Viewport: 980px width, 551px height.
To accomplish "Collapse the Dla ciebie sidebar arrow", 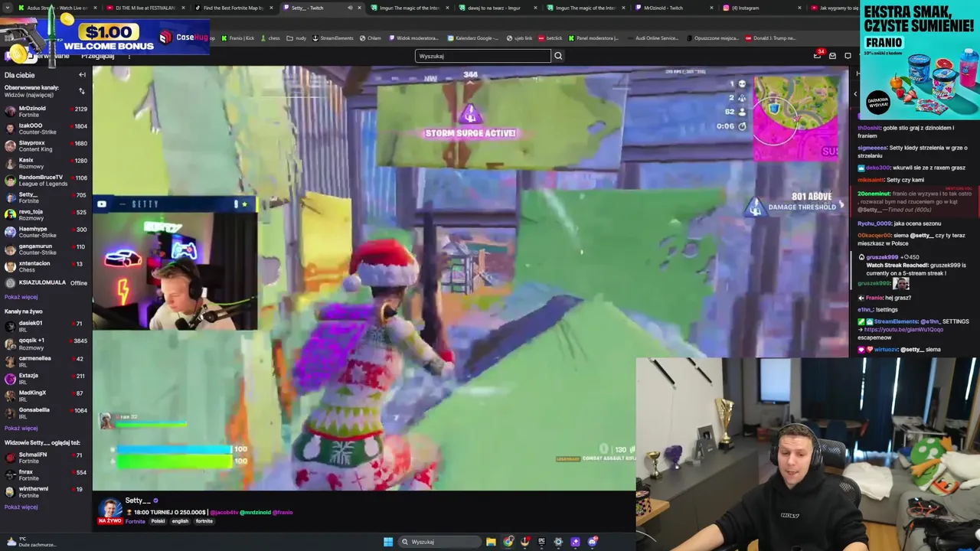I will click(82, 75).
